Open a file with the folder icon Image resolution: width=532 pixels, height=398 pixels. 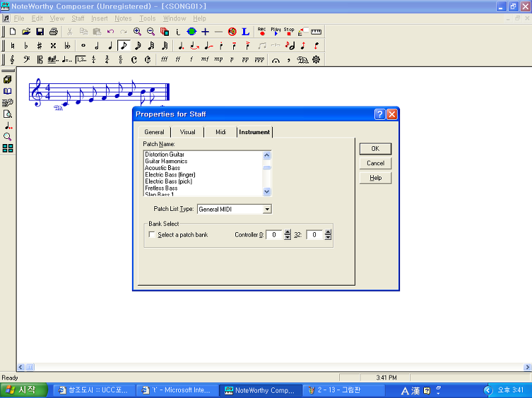[x=26, y=32]
